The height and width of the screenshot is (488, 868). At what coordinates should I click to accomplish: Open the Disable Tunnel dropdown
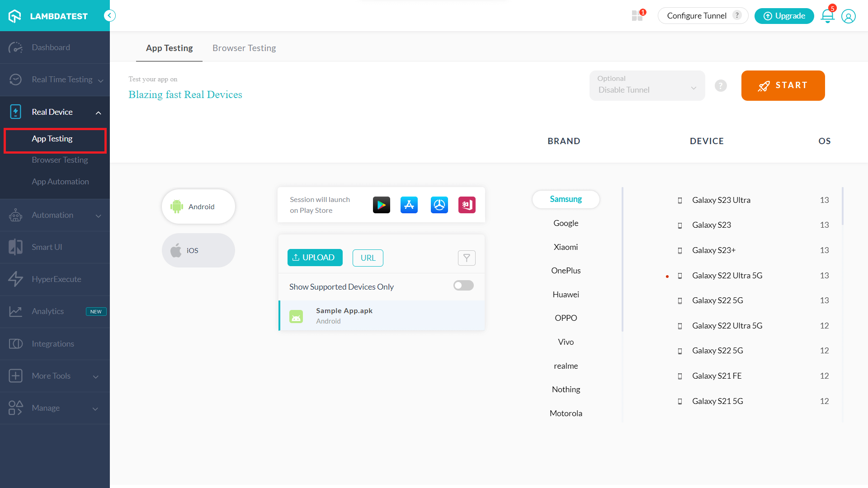coord(647,85)
